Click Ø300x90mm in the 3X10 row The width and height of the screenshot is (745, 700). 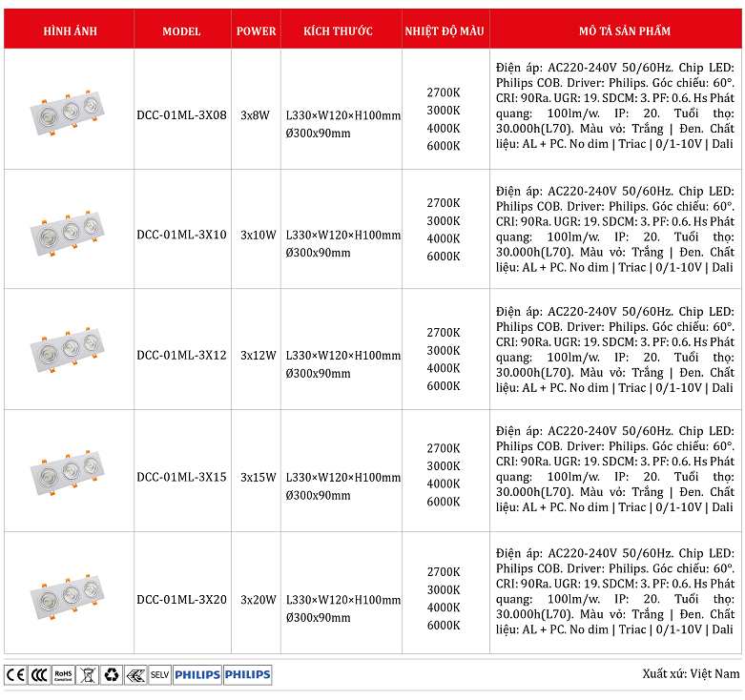pos(318,253)
